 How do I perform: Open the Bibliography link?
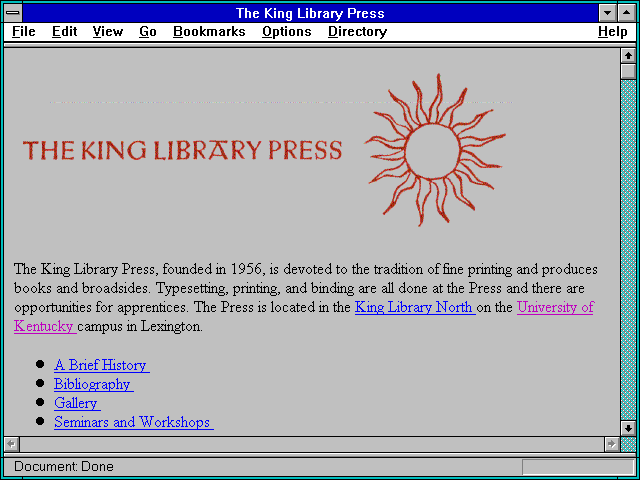click(93, 384)
